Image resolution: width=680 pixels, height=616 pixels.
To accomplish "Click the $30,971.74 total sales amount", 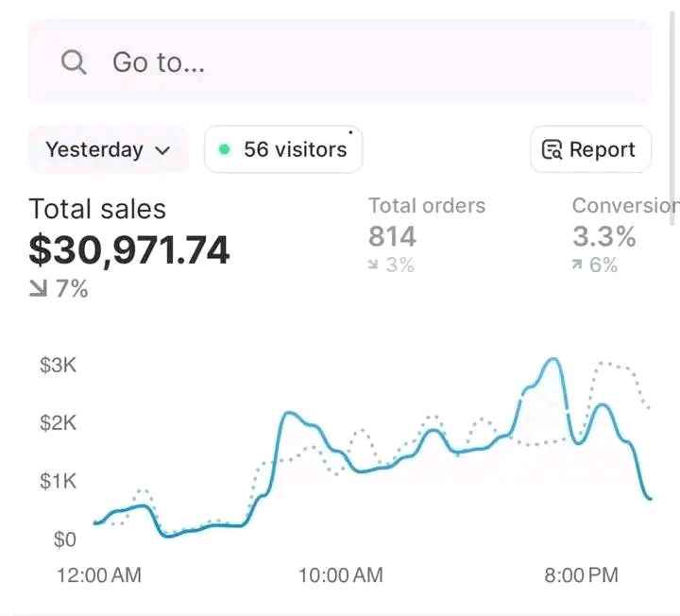I will [129, 250].
